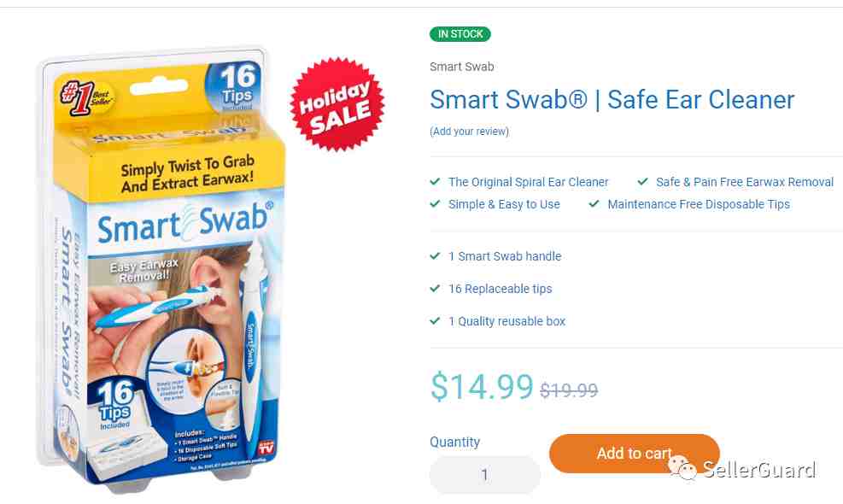This screenshot has height=504, width=843.
Task: Open the Add your review link
Action: point(470,132)
